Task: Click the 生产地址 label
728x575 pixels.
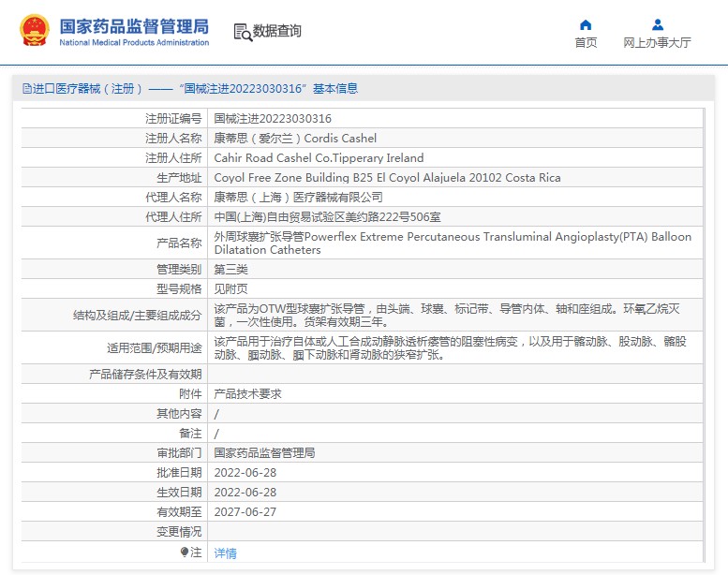Action: point(179,178)
